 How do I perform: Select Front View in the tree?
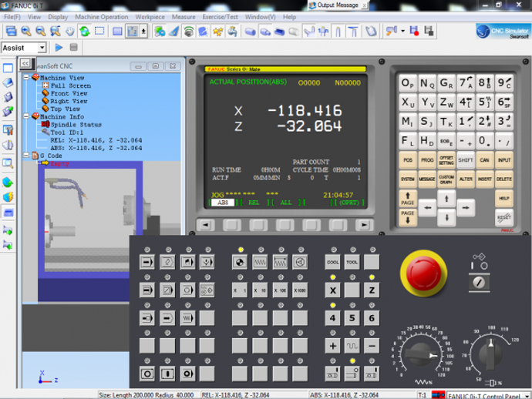[69, 93]
